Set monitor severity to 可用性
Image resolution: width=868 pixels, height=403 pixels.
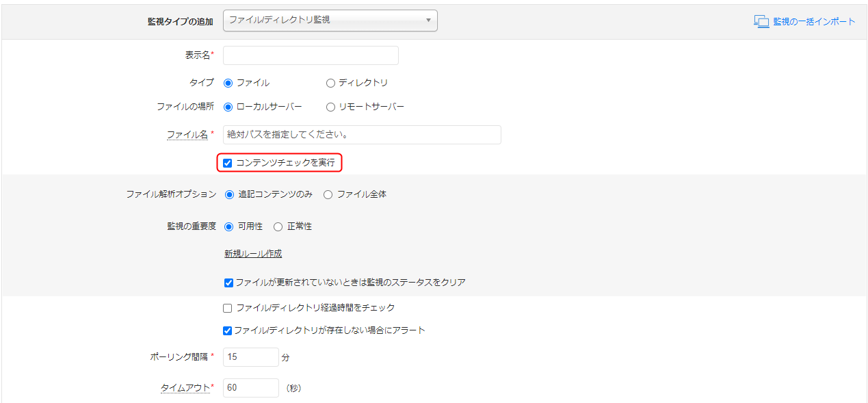coord(229,226)
